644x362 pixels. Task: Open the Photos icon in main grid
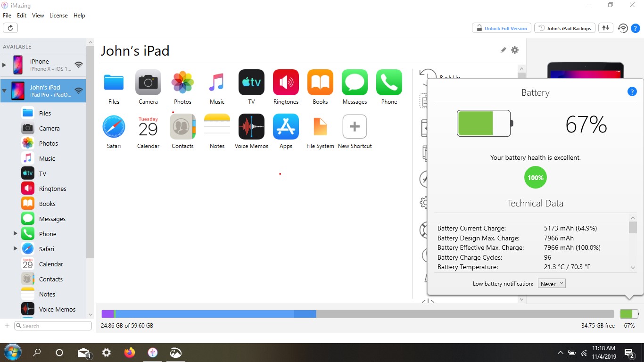(x=182, y=82)
